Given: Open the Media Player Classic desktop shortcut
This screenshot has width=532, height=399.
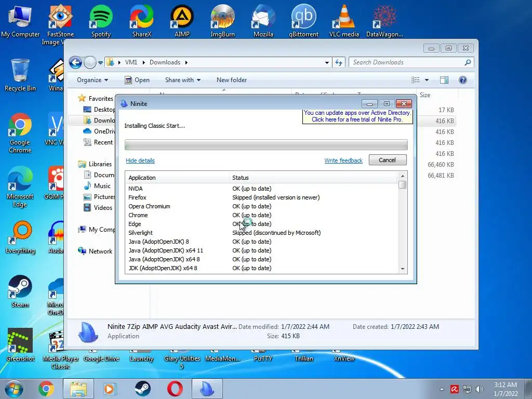Looking at the screenshot, I should click(x=60, y=350).
